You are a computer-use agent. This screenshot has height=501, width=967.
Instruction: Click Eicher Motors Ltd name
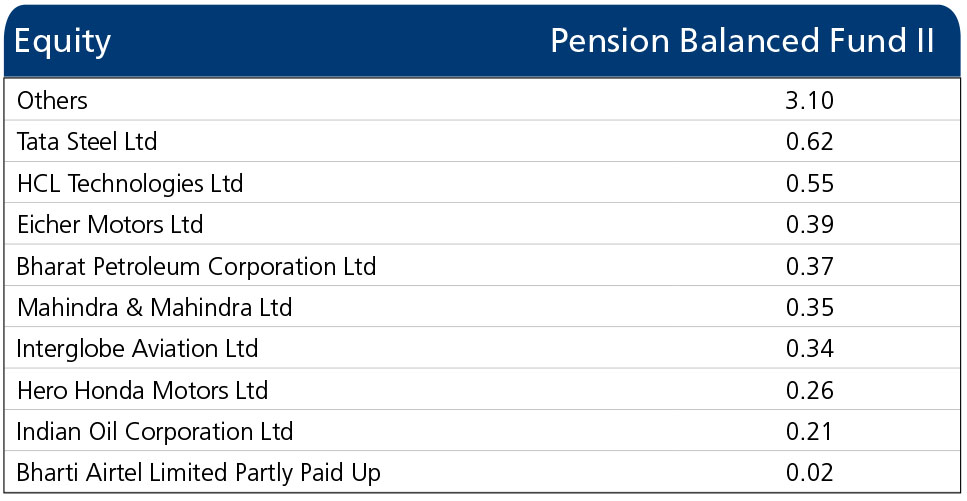click(110, 224)
